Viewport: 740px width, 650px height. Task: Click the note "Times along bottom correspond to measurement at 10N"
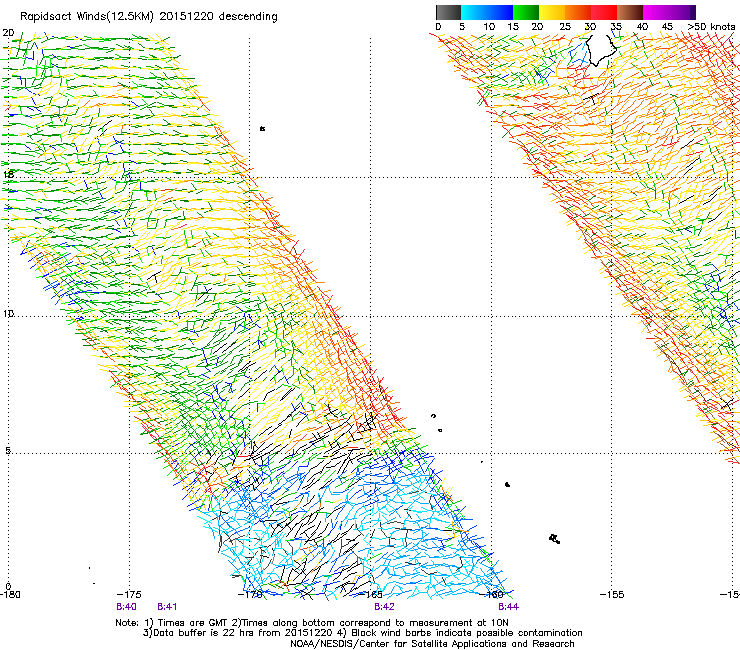373,623
